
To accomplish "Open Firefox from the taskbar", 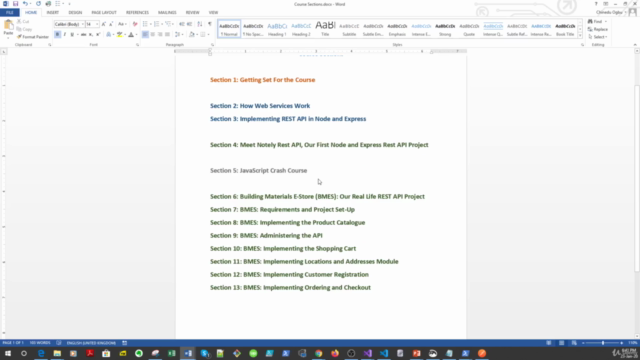I will (x=335, y=353).
